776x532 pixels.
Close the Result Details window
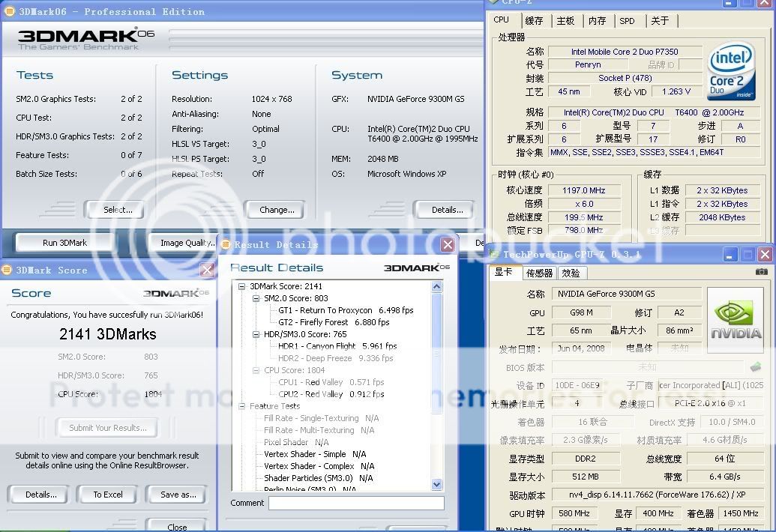[x=448, y=244]
